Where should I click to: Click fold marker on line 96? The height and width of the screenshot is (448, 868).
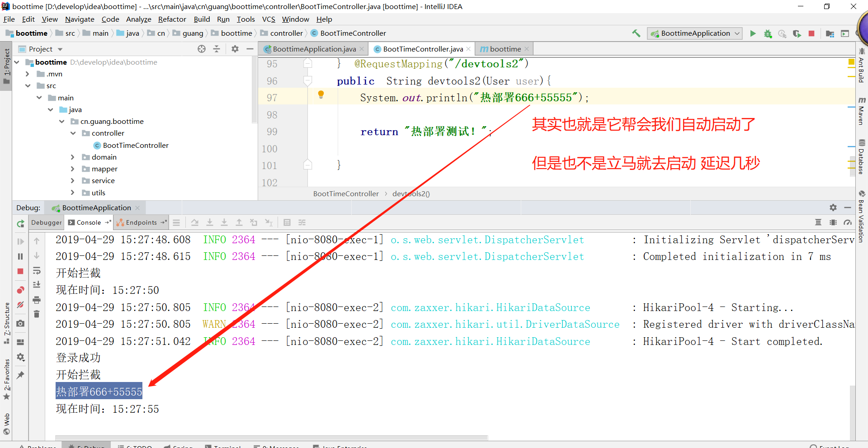(x=308, y=81)
